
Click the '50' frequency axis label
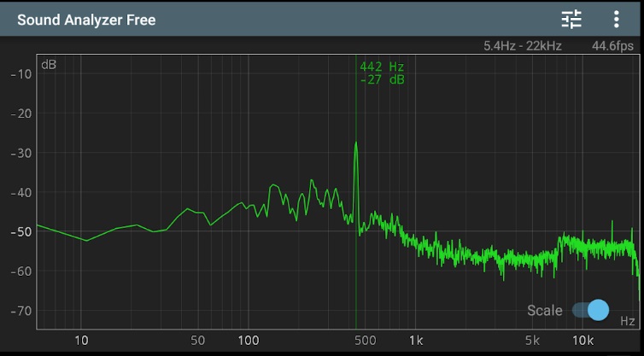(x=198, y=341)
